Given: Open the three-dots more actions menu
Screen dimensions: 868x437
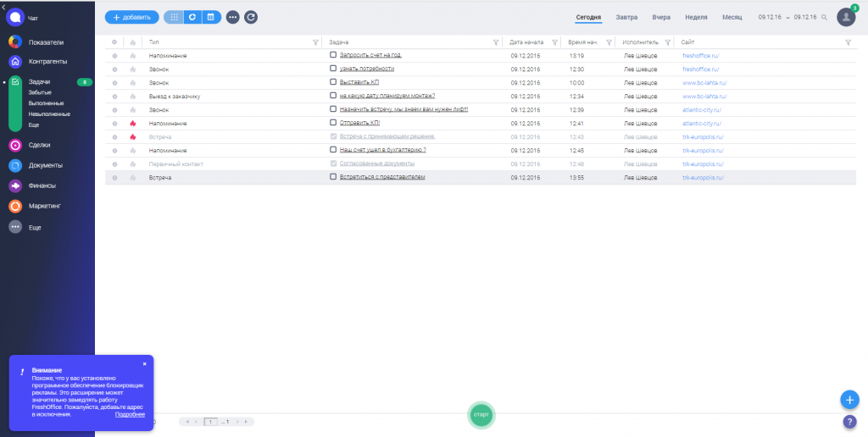Looking at the screenshot, I should coord(232,17).
